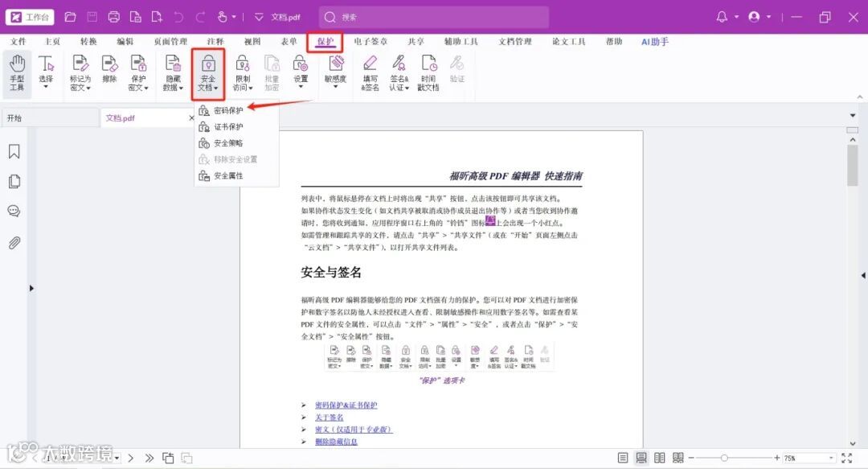The image size is (868, 469).
Task: Switch to the 主页 ribbon tab
Action: point(52,42)
